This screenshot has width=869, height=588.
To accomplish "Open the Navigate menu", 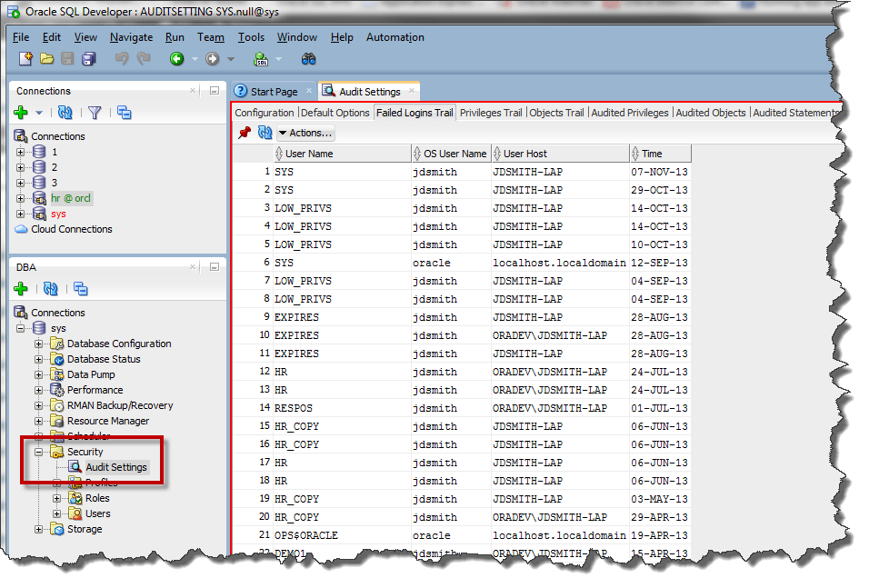I will point(131,37).
